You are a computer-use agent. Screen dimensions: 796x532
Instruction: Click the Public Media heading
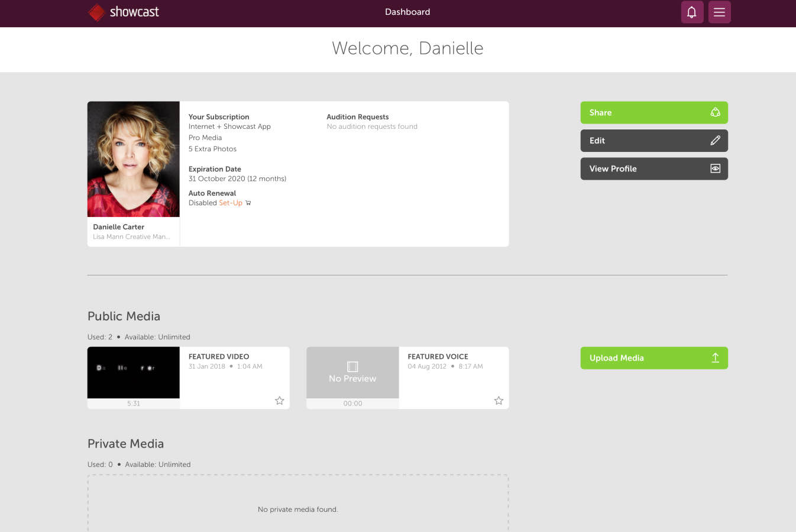(x=124, y=316)
